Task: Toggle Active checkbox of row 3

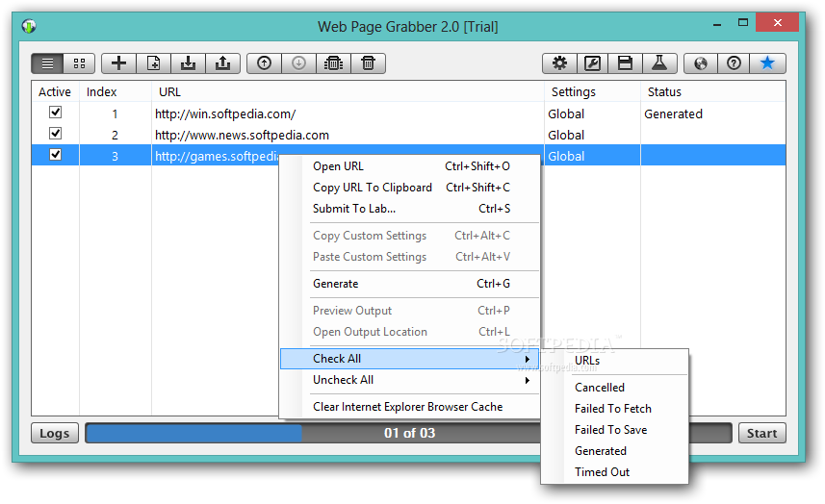Action: (55, 155)
